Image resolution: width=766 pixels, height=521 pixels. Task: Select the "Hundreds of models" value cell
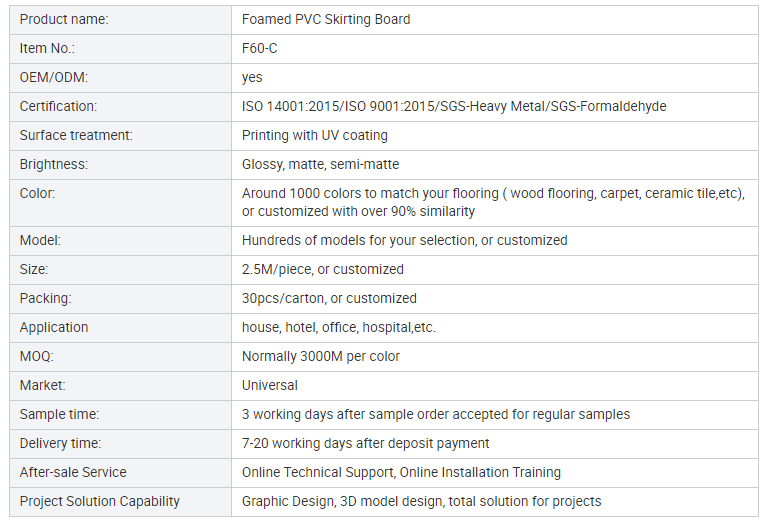pos(404,240)
